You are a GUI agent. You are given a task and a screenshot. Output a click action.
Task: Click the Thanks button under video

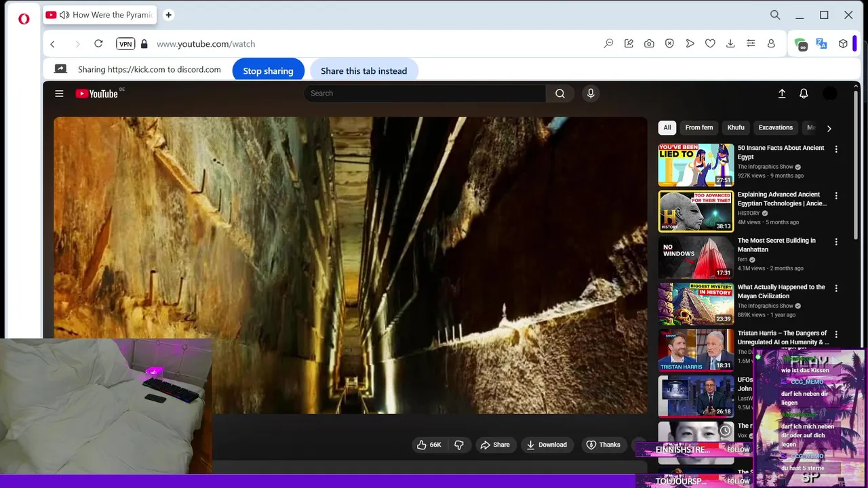(604, 445)
